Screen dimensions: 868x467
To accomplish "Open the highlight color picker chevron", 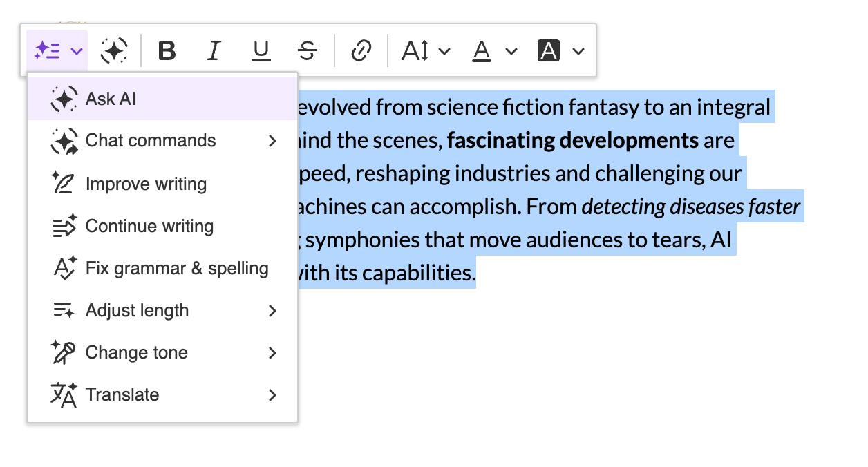I will (x=579, y=50).
